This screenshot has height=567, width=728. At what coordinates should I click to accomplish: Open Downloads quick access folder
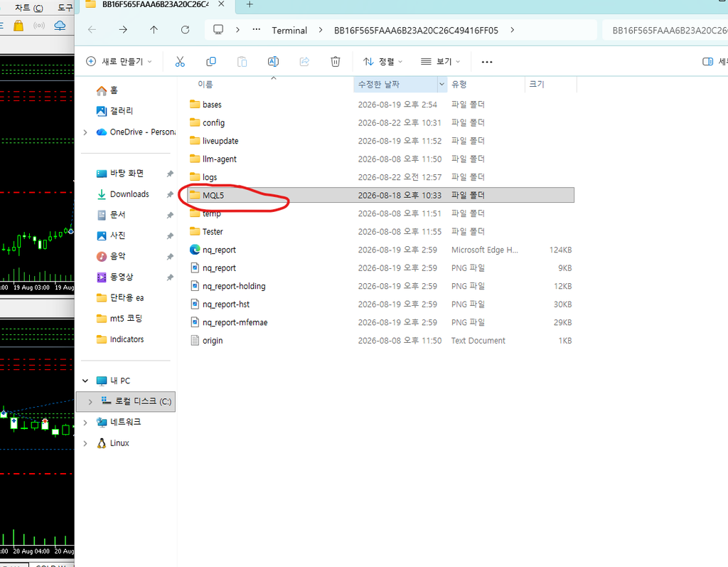124,194
